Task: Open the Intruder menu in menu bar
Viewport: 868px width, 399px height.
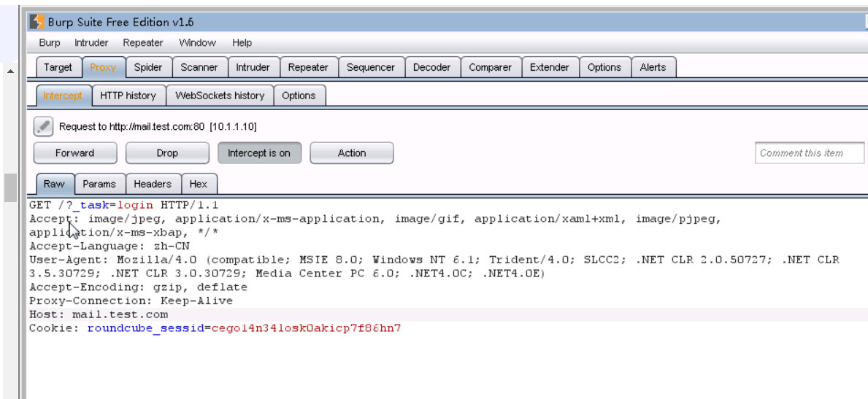Action: pos(91,42)
